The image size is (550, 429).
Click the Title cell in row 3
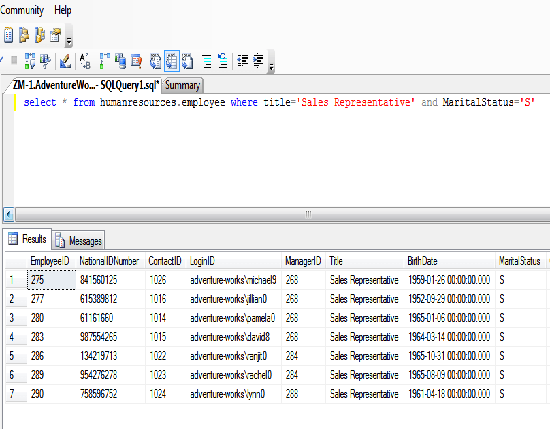[364, 318]
